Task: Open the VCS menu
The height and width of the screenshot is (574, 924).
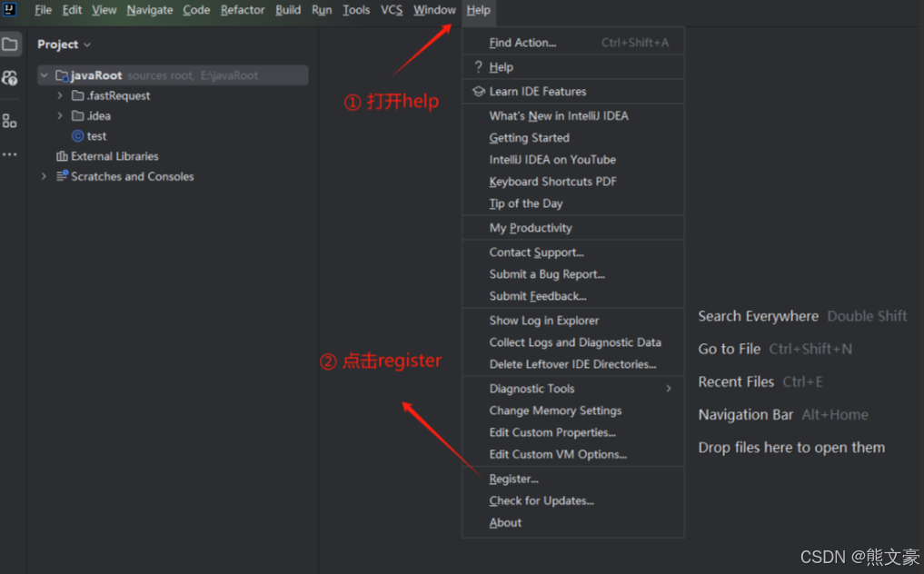Action: tap(392, 10)
